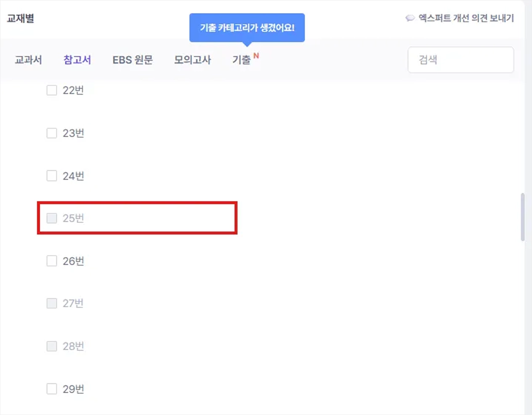Click the red N badge beside 기출
The height and width of the screenshot is (415, 532).
click(x=256, y=56)
